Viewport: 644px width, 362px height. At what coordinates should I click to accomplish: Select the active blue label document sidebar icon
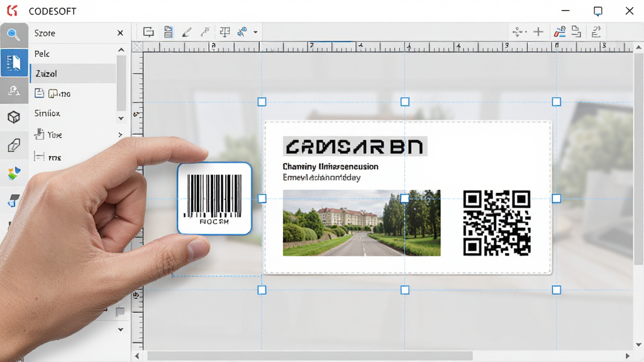click(x=14, y=62)
